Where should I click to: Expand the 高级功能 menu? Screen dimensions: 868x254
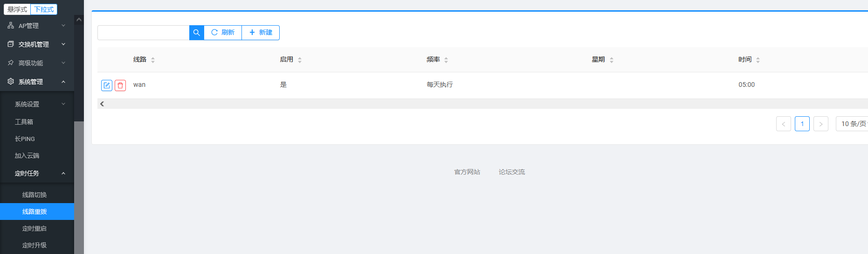tap(36, 63)
